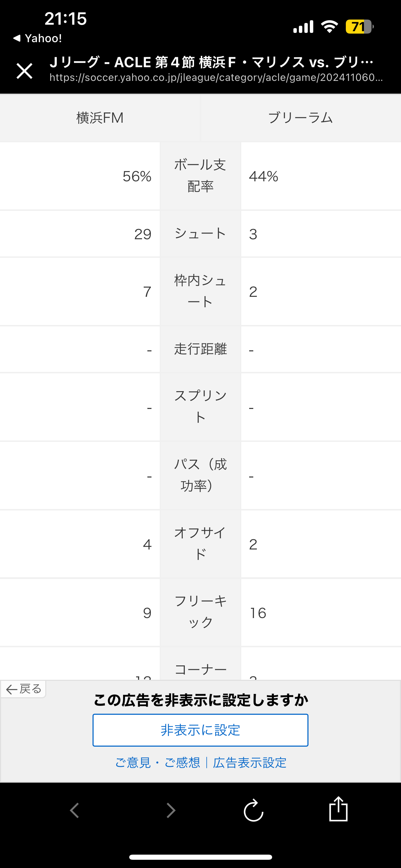The image size is (401, 868).
Task: Tap the reload page icon
Action: coord(253,810)
